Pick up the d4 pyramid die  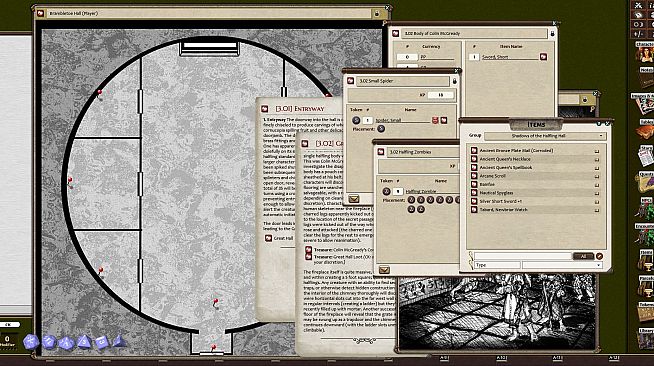pos(119,341)
